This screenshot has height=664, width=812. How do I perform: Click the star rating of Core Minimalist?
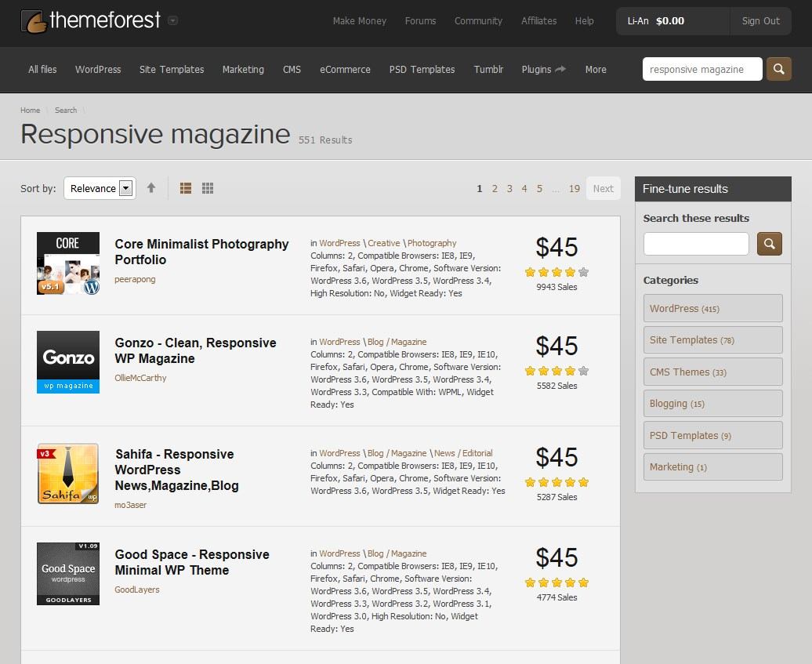[556, 272]
